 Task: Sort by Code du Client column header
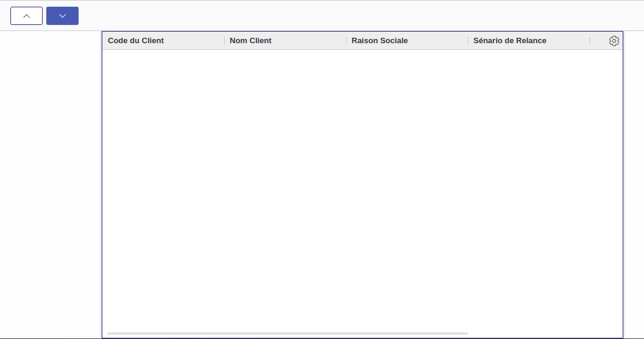click(x=163, y=41)
